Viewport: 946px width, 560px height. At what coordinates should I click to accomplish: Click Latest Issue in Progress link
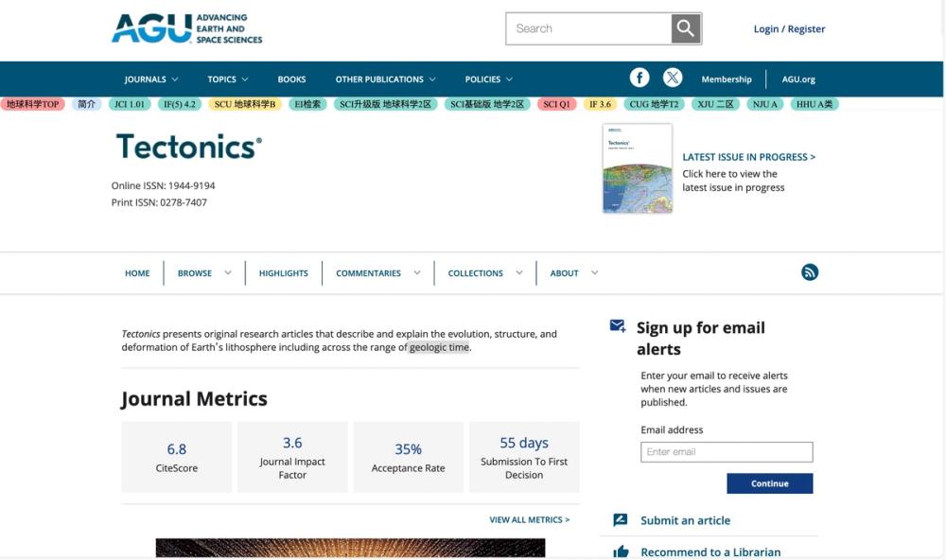coord(748,157)
